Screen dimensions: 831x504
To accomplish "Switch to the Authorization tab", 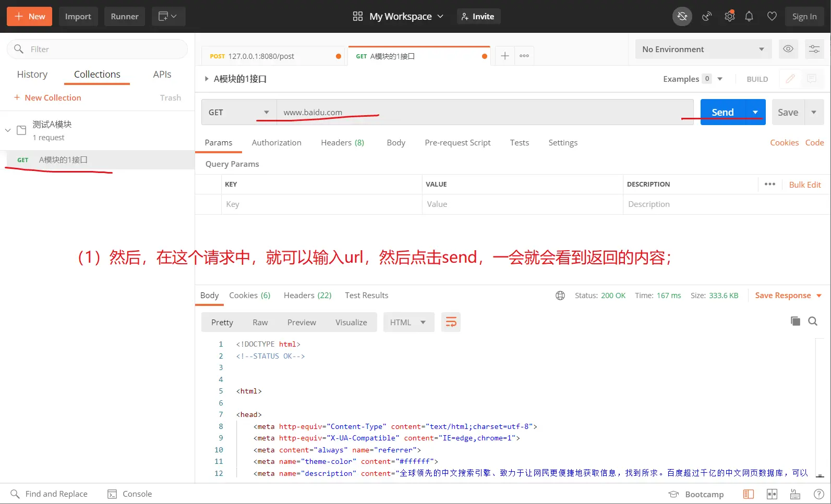I will [276, 143].
